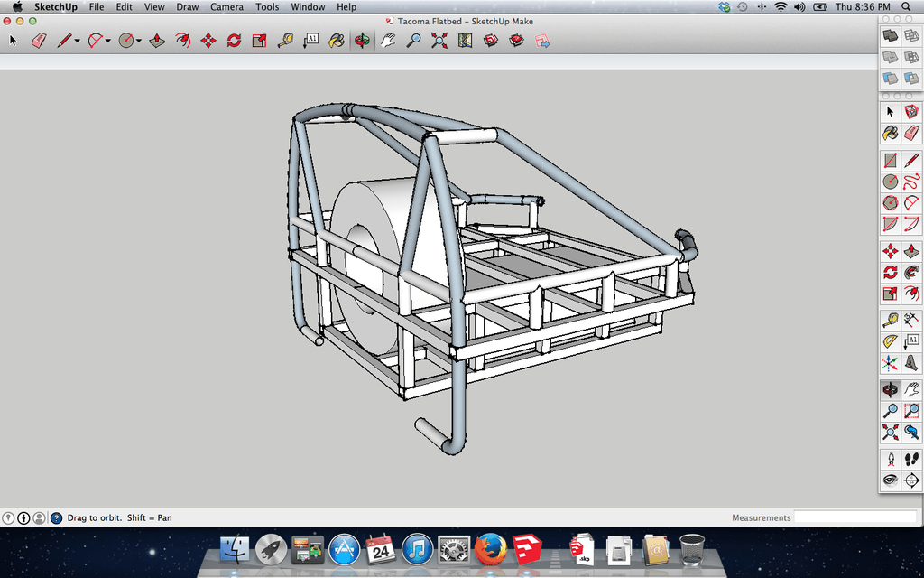Open System Preferences from the Dock
This screenshot has height=578, width=924.
pos(454,550)
